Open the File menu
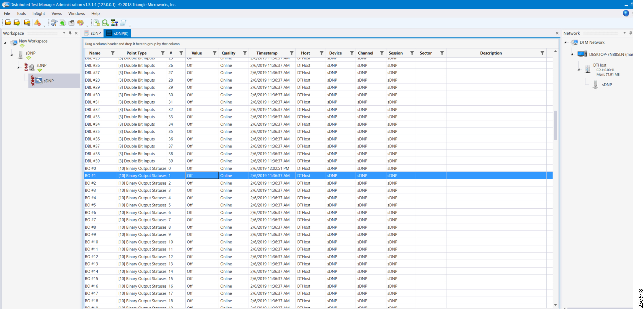This screenshot has height=309, width=644. (x=7, y=13)
